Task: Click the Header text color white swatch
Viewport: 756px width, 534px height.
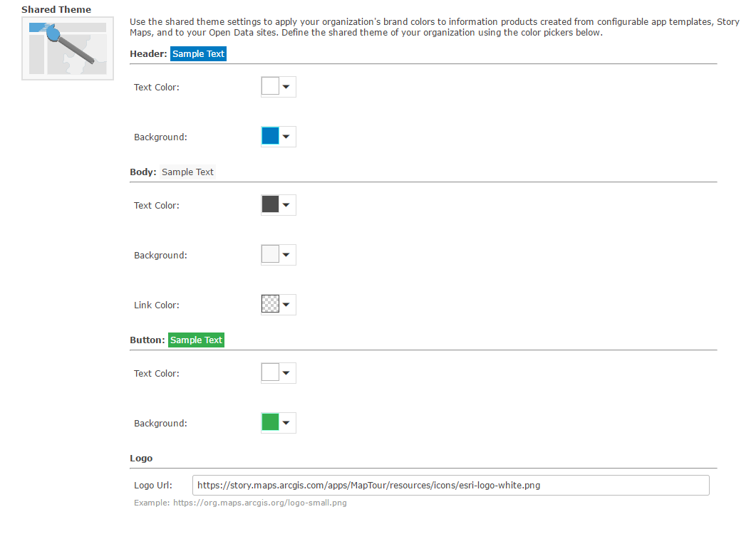Action: tap(270, 87)
